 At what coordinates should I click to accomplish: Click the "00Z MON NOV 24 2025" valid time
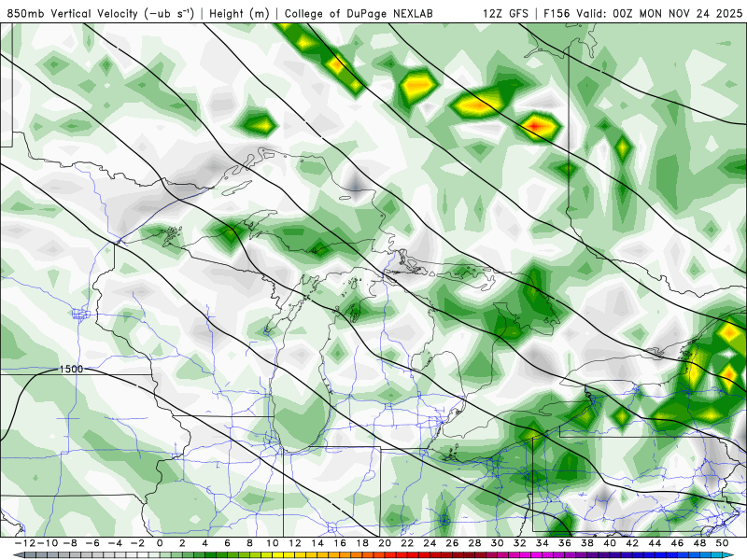tap(678, 13)
